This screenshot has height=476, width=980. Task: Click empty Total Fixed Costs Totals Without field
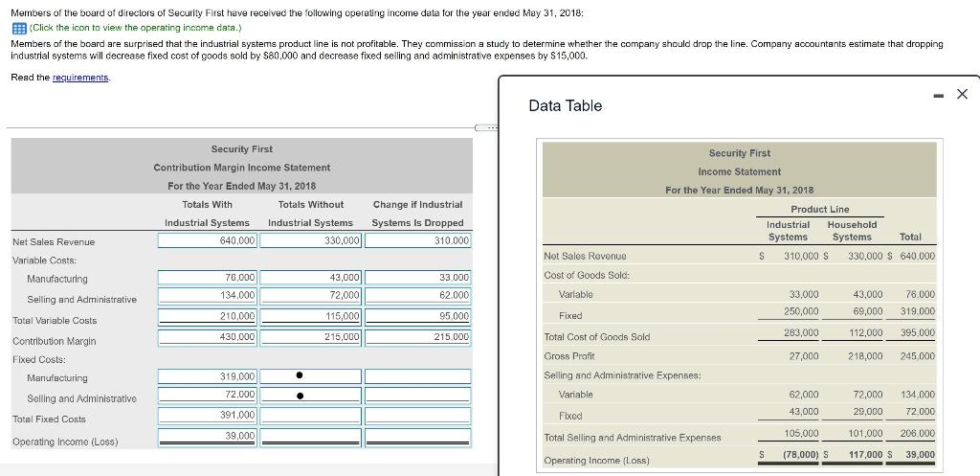click(x=311, y=416)
